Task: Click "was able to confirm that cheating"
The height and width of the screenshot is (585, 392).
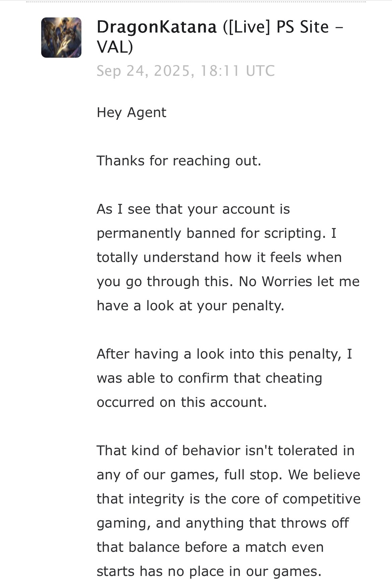Action: [209, 378]
